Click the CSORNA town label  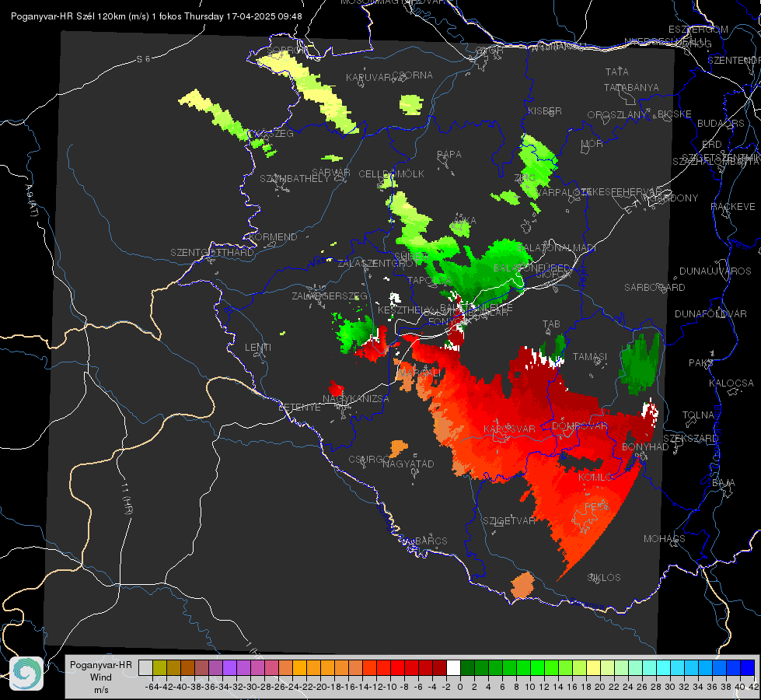[x=413, y=75]
